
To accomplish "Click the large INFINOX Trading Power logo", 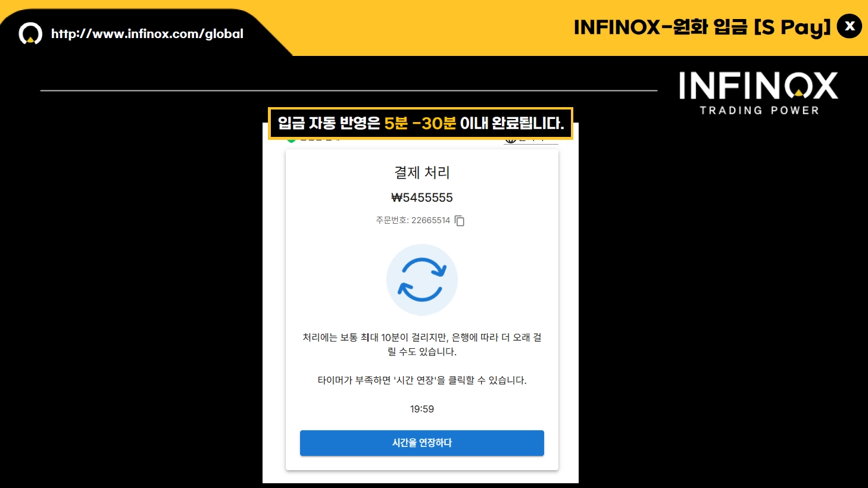I will [758, 93].
